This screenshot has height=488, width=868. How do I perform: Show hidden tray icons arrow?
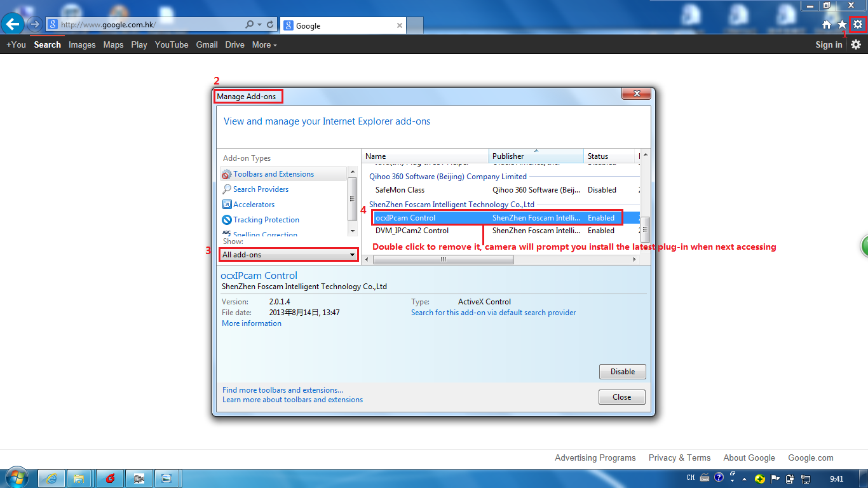(744, 478)
